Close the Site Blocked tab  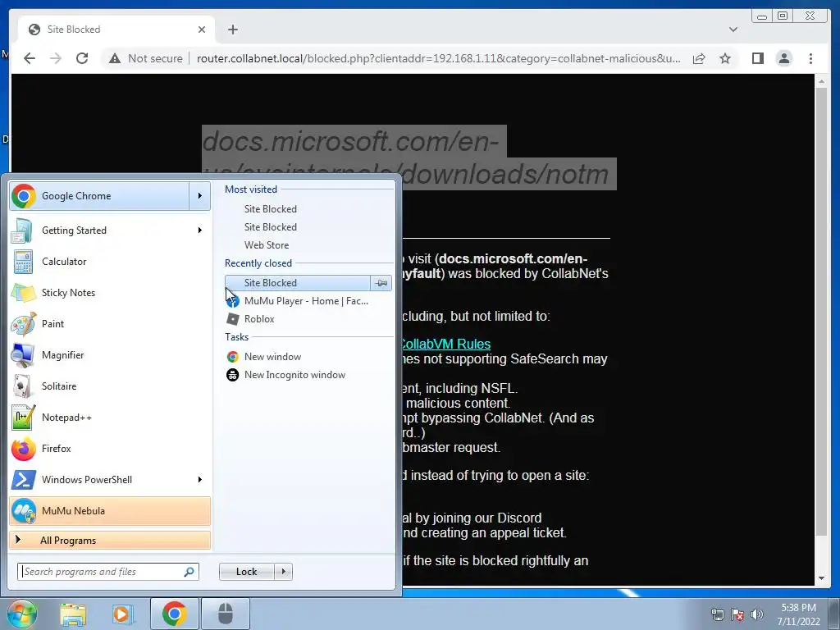[202, 30]
